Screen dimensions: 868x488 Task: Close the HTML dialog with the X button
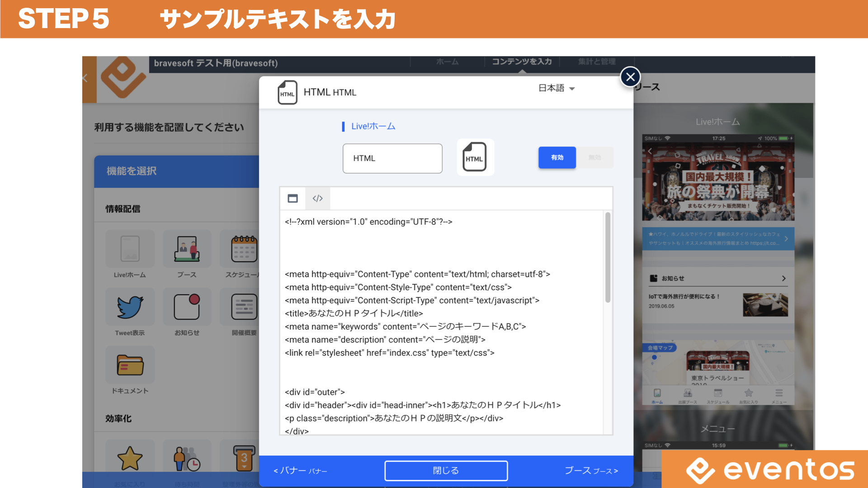coord(630,77)
